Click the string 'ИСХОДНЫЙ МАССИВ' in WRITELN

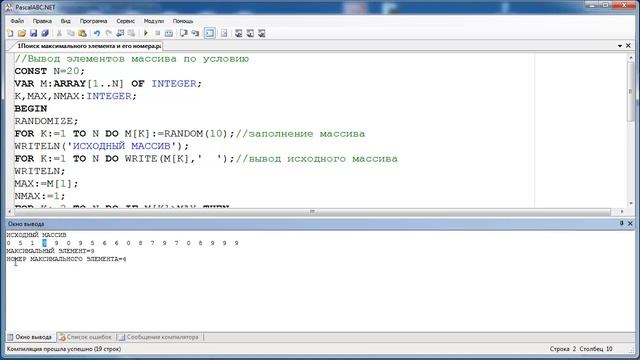click(122, 146)
